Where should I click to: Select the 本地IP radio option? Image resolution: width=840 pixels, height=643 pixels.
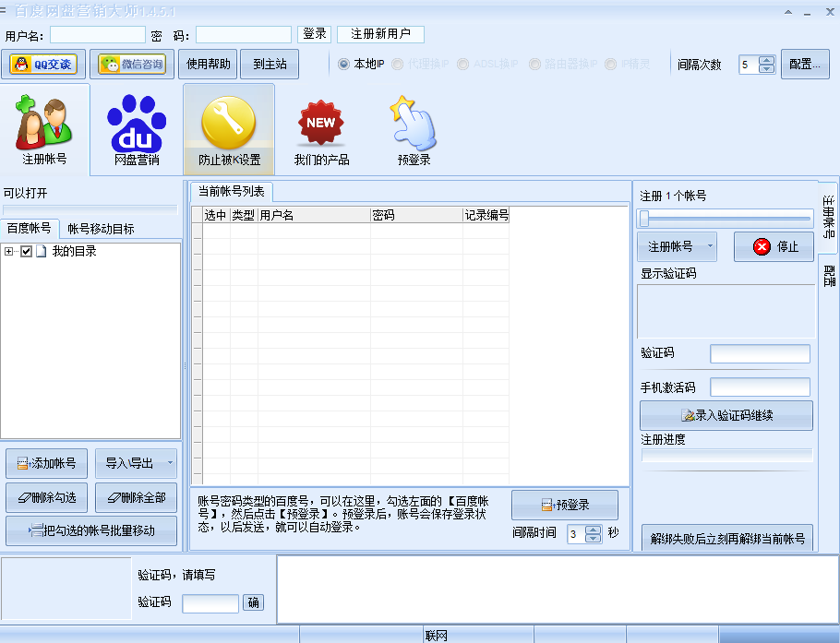pyautogui.click(x=345, y=65)
